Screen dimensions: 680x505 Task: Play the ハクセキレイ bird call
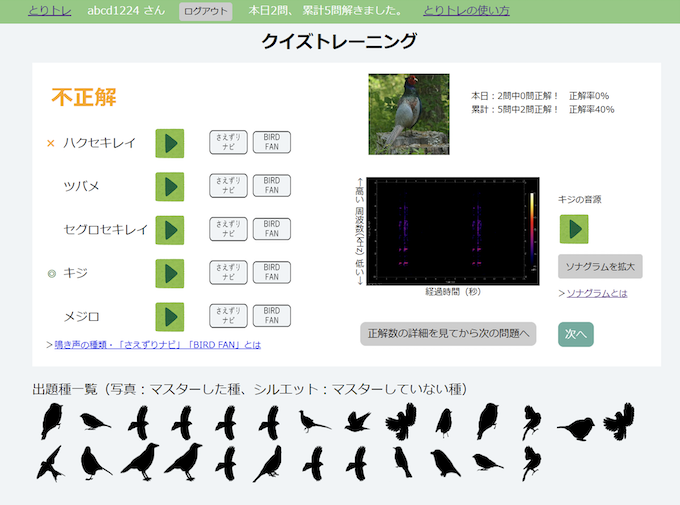(170, 143)
